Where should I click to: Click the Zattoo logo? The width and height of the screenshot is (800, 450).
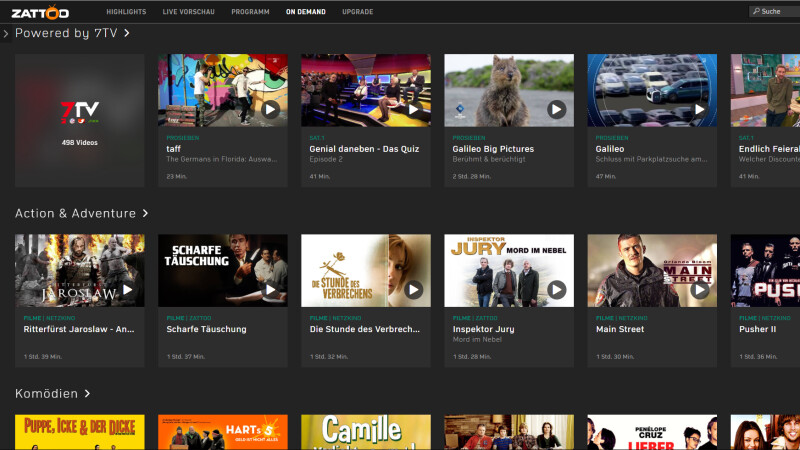40,12
